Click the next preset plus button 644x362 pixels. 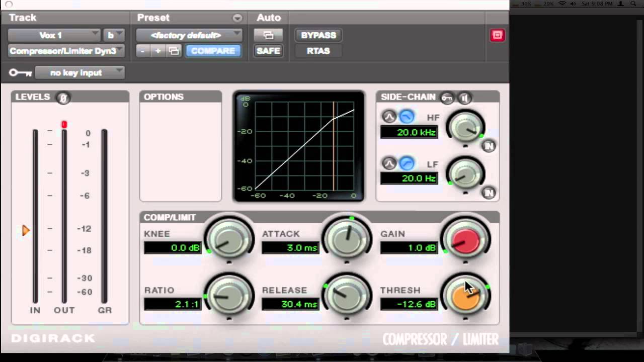[x=158, y=51]
